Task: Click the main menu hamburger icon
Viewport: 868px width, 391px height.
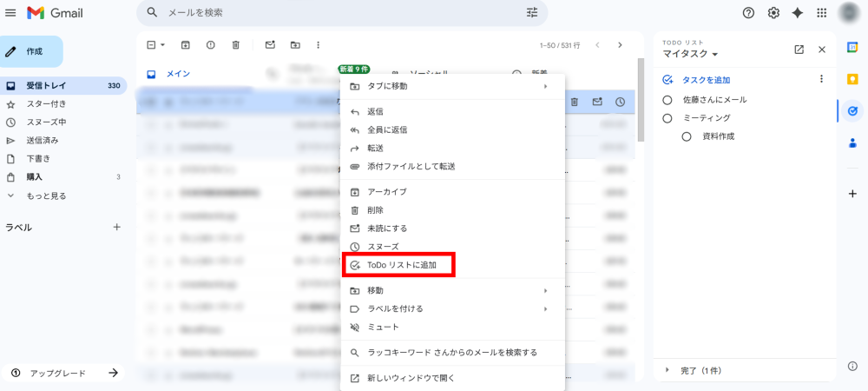Action: (10, 13)
